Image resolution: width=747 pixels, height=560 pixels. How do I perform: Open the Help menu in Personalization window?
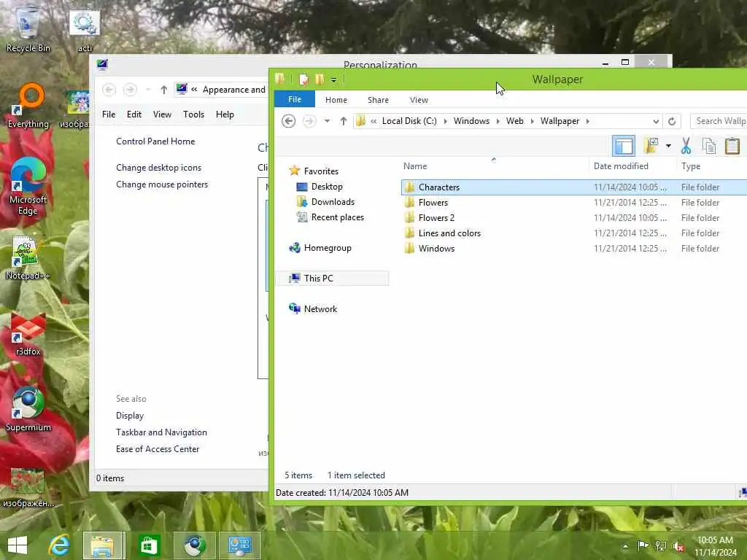[x=225, y=114]
